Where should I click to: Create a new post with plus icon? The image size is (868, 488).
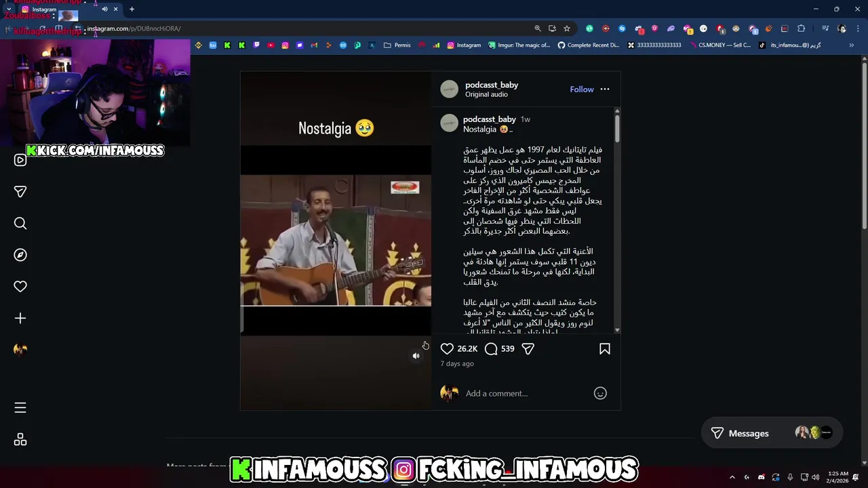tap(20, 318)
